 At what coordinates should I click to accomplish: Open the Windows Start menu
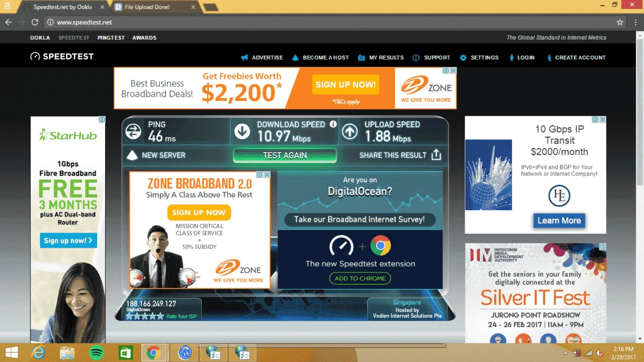pyautogui.click(x=11, y=352)
